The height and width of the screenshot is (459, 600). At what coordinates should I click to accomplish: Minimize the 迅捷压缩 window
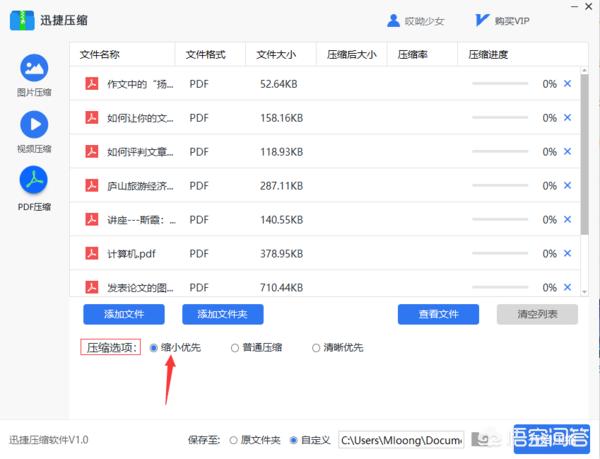tap(574, 7)
